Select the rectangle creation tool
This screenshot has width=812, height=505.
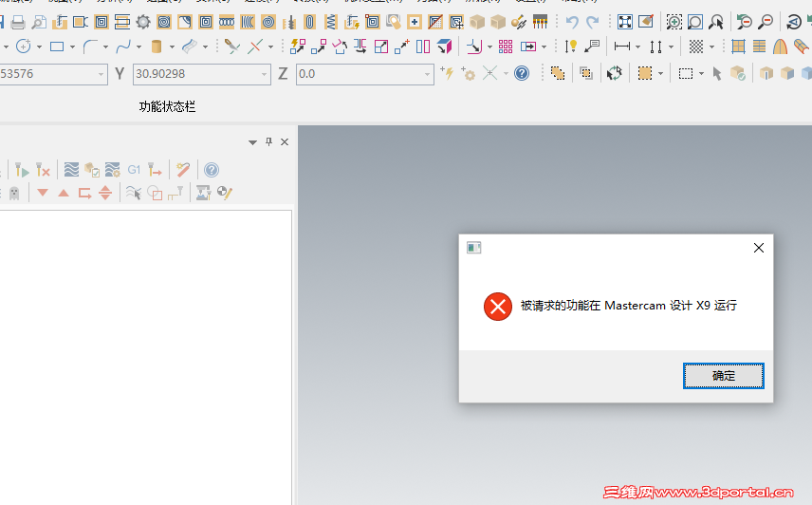(x=57, y=47)
